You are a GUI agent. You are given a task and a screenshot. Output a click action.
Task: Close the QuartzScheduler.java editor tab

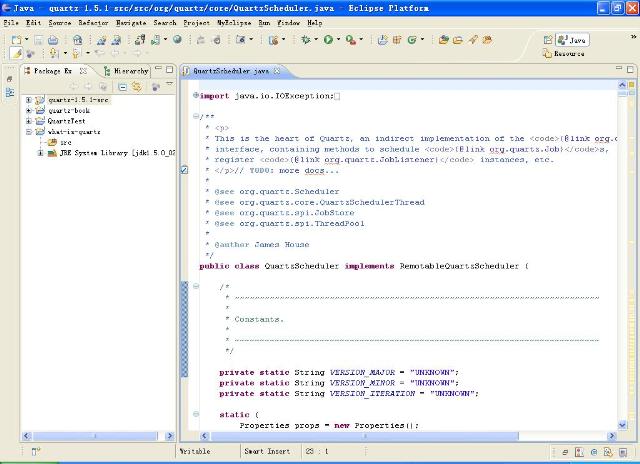(x=277, y=72)
